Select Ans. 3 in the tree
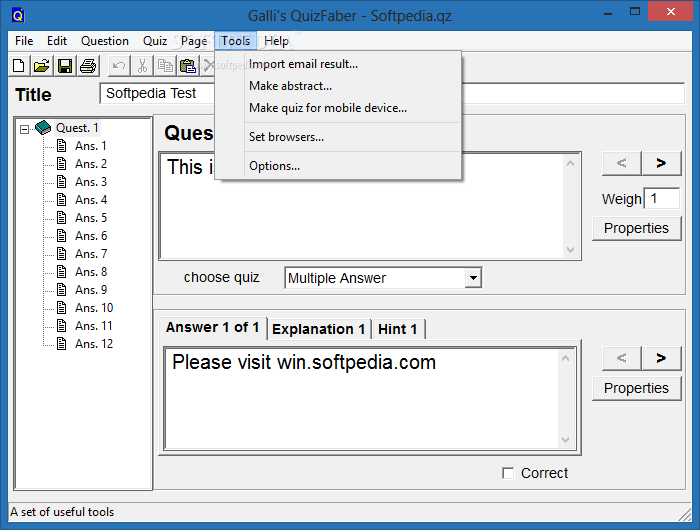Image resolution: width=700 pixels, height=530 pixels. (91, 182)
